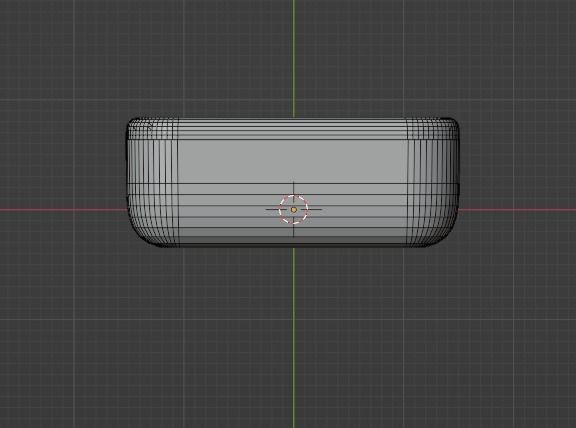
Task: Click the red-white dashed 3D cursor ring
Action: [294, 210]
